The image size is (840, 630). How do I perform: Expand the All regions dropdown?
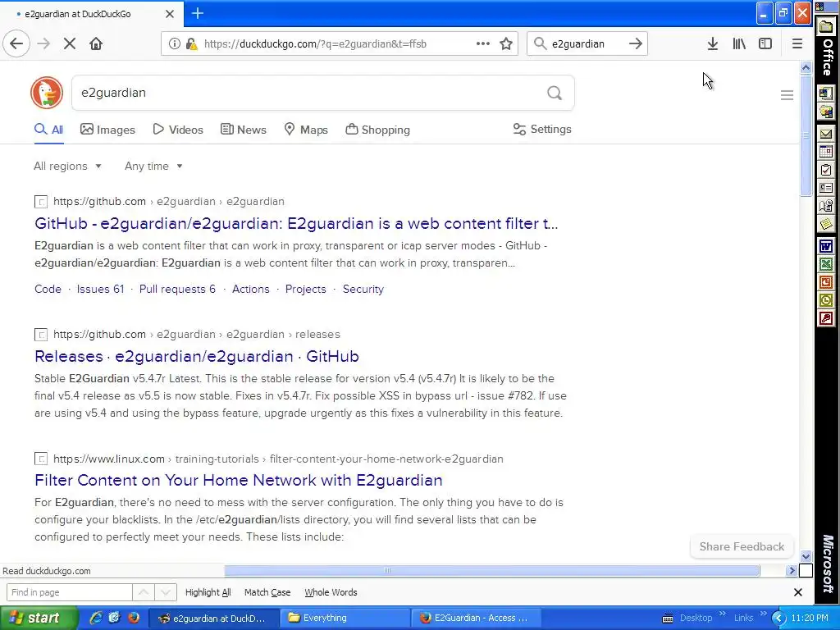tap(67, 166)
